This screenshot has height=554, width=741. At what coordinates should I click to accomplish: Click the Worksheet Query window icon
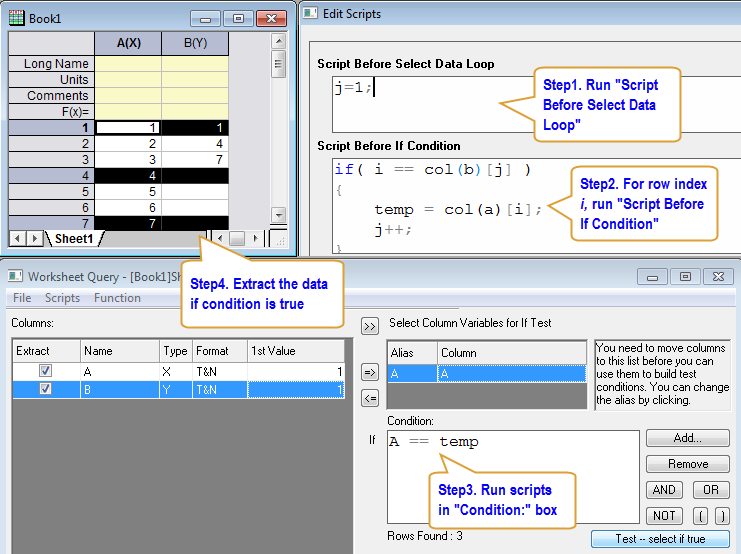(13, 276)
